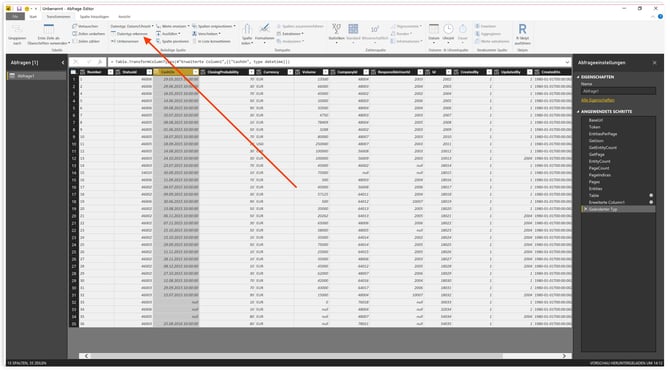Click the help question mark icon

(x=661, y=17)
